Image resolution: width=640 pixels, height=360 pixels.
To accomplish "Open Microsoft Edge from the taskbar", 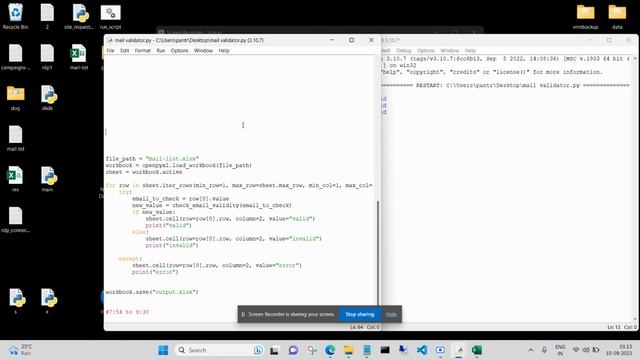I will pyautogui.click(x=330, y=350).
